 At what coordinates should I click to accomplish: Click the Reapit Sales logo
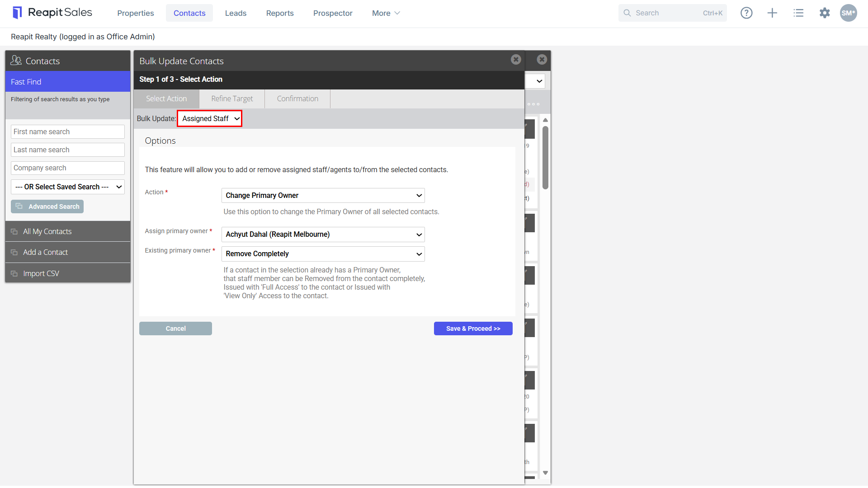click(x=52, y=13)
